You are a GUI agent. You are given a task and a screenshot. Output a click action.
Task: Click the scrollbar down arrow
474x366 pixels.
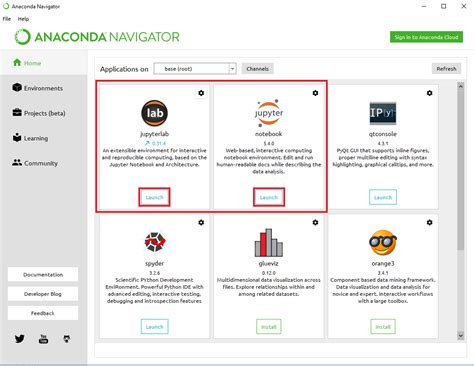pos(461,335)
